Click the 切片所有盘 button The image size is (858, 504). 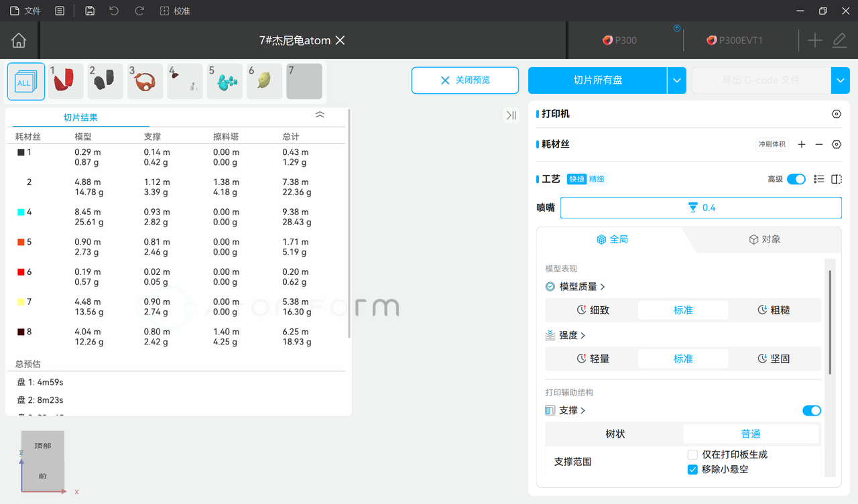(598, 80)
